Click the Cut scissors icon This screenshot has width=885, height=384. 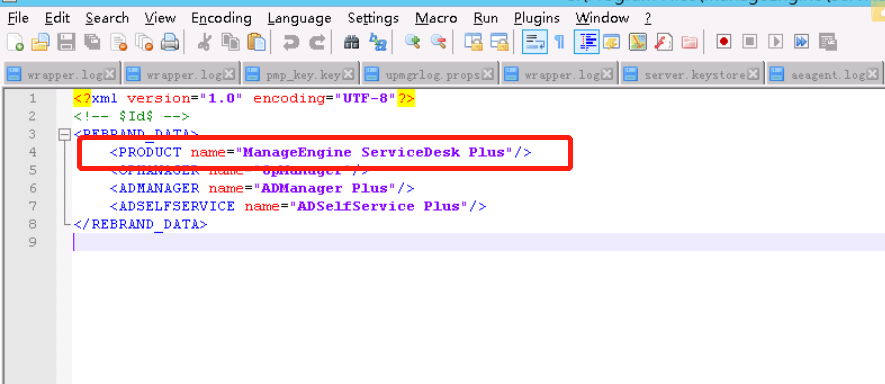pyautogui.click(x=204, y=42)
